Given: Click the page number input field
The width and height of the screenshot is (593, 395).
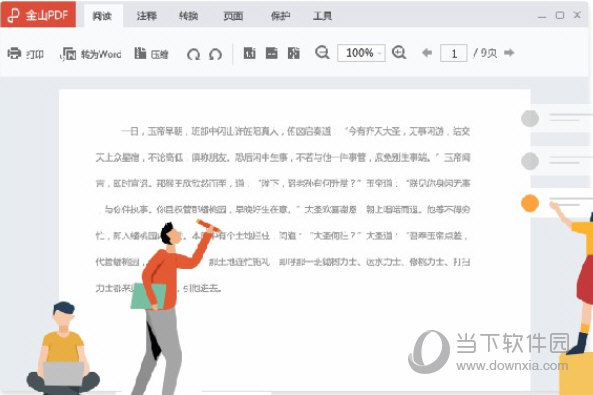Looking at the screenshot, I should (453, 53).
